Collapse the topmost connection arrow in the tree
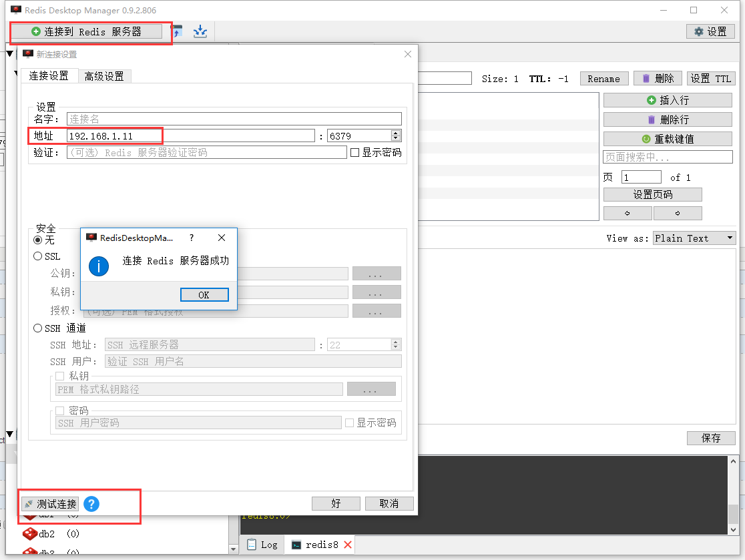 [x=9, y=53]
